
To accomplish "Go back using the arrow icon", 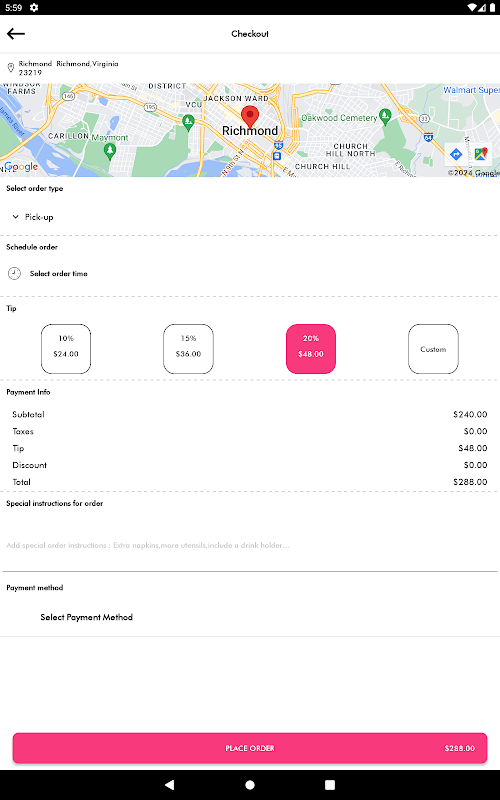I will 16,34.
